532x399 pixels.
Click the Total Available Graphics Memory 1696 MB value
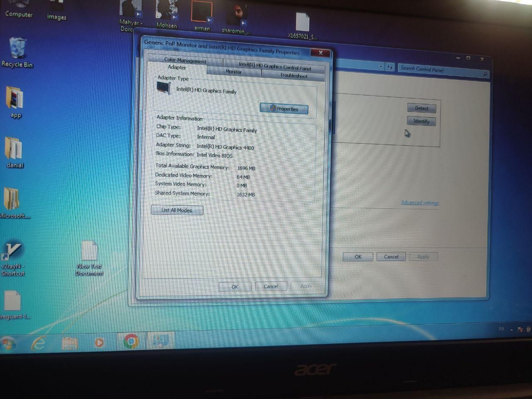pyautogui.click(x=246, y=168)
